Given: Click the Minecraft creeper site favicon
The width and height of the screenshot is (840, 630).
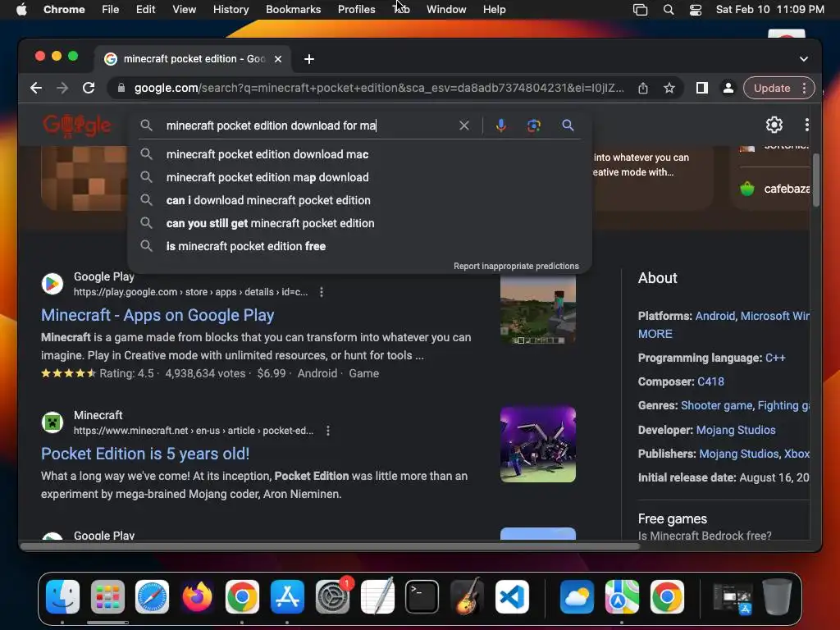Looking at the screenshot, I should (x=52, y=422).
